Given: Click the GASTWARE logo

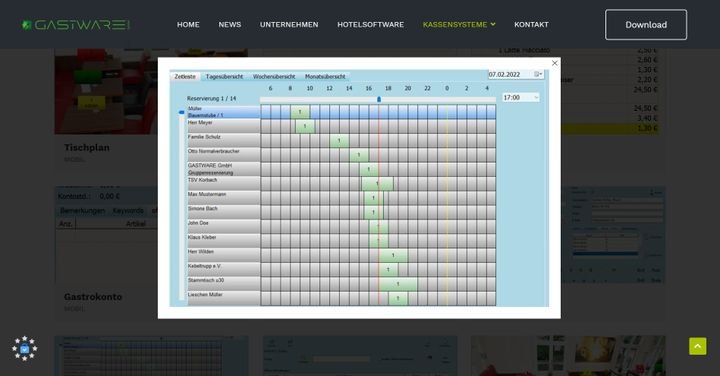Looking at the screenshot, I should coord(76,25).
